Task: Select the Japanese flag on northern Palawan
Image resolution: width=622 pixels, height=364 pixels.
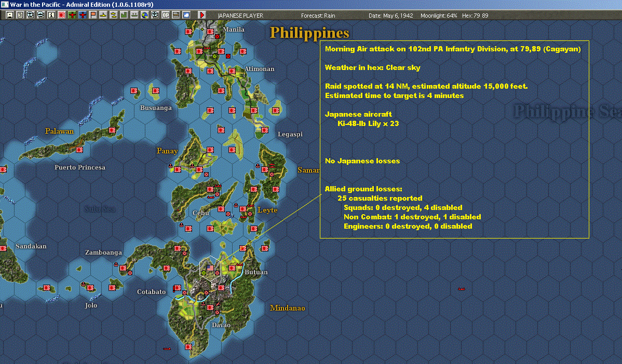Action: [x=112, y=130]
